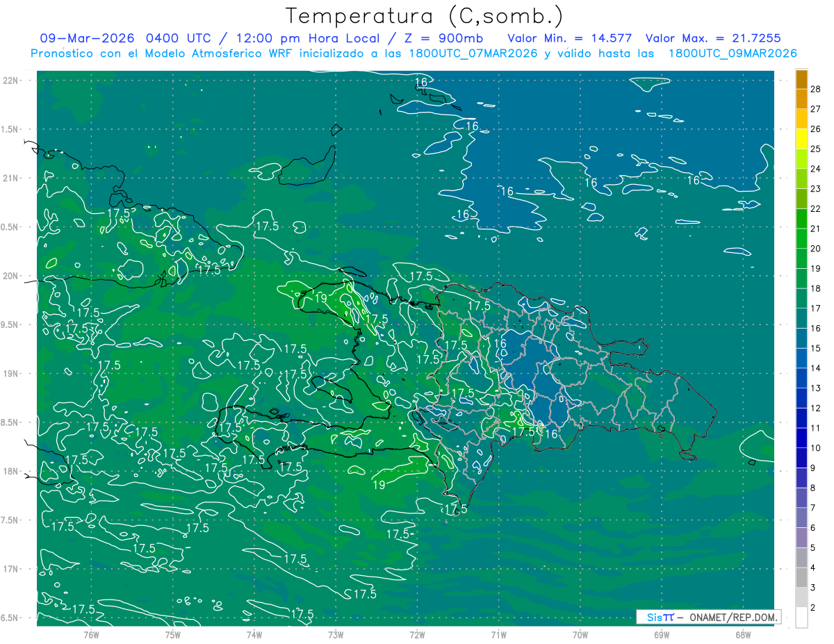
Task: Click the '28' label on the color scale
Action: 816,89
